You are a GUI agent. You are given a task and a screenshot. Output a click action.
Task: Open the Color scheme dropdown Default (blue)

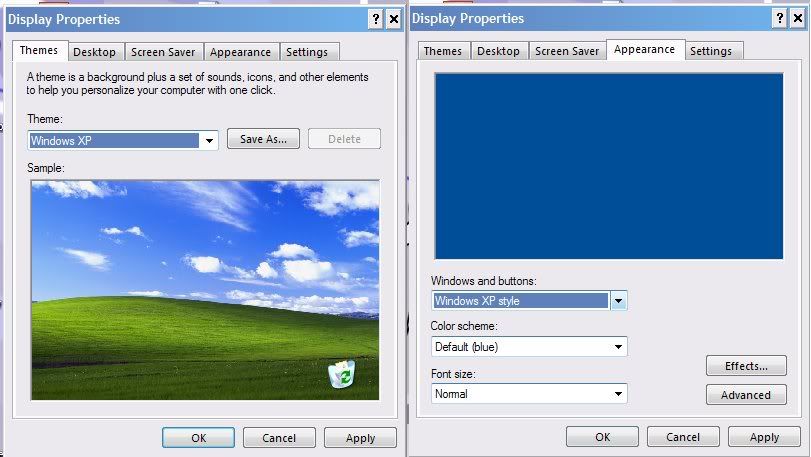click(529, 346)
